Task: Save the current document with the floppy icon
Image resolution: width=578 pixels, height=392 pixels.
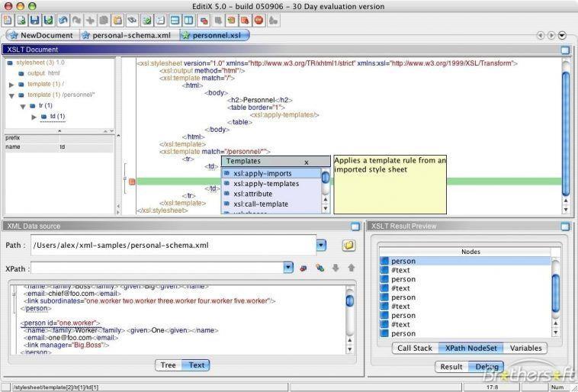Action: point(35,20)
